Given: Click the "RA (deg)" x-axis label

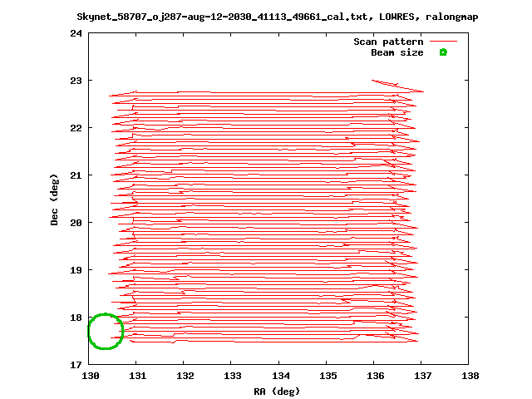Looking at the screenshot, I should tap(277, 392).
